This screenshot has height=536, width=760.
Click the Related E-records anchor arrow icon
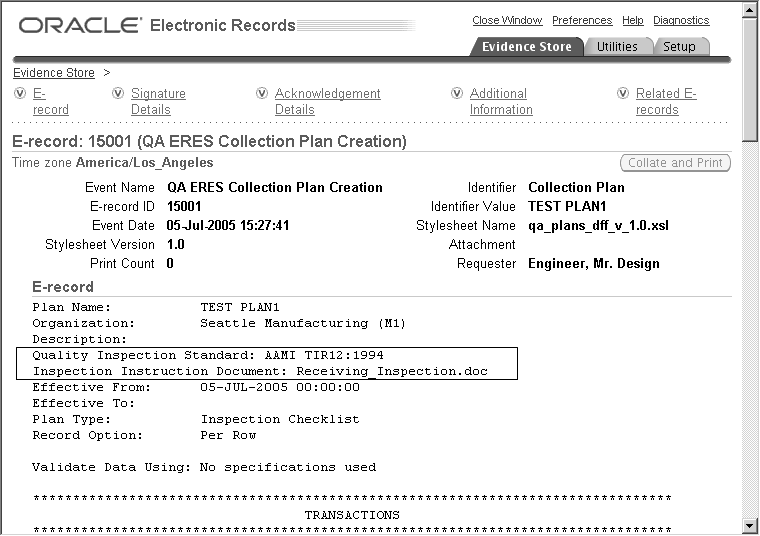click(623, 93)
